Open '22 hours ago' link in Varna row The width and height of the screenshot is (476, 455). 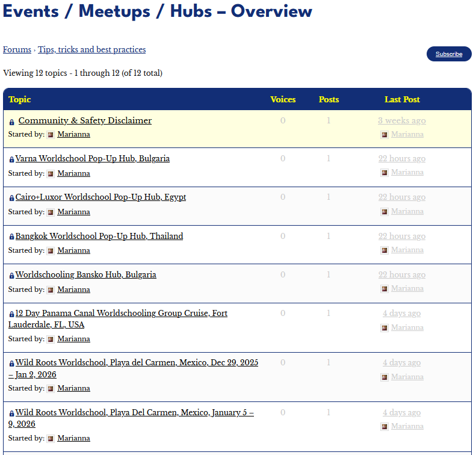[402, 158]
